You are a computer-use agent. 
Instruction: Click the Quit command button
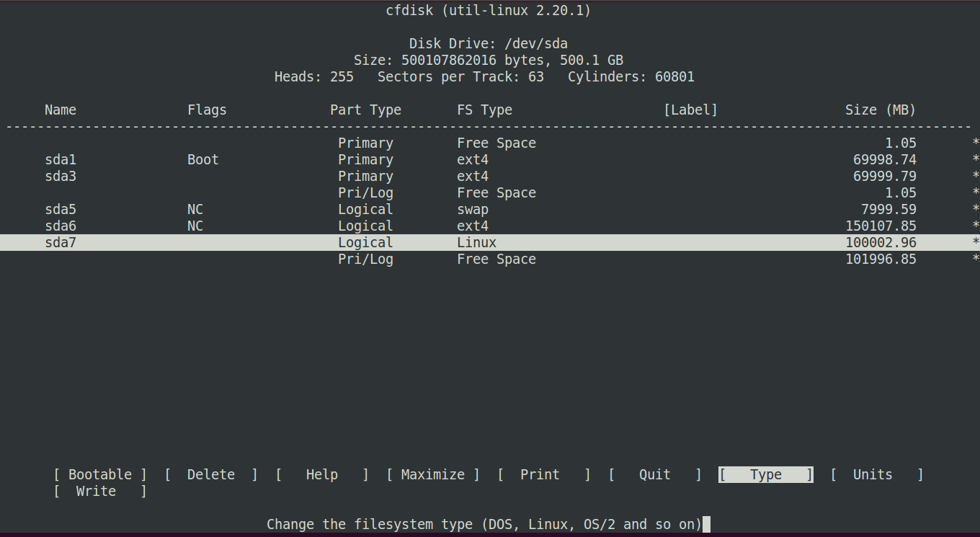coord(654,474)
